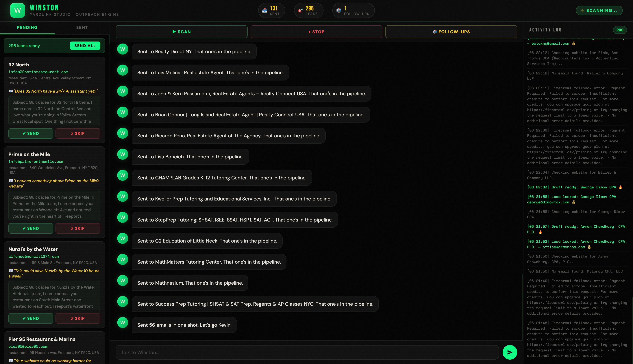
Task: Click 'Sent to Kweller Prep Tutoring' message
Action: coord(234,199)
